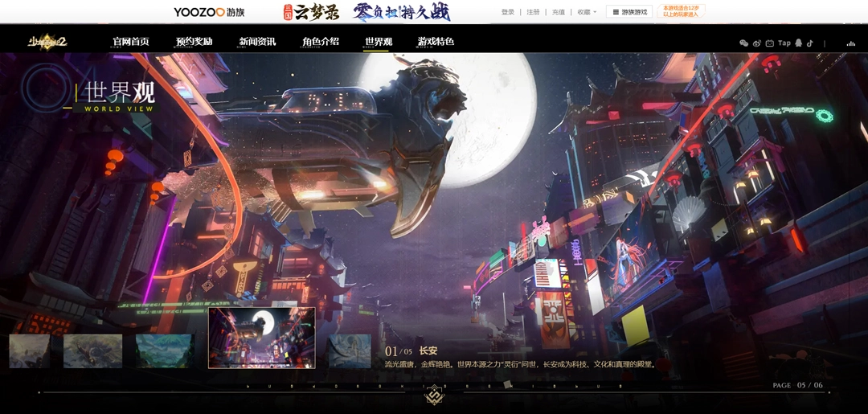868x414 pixels.
Task: Open the TapTap link icon
Action: (x=784, y=43)
